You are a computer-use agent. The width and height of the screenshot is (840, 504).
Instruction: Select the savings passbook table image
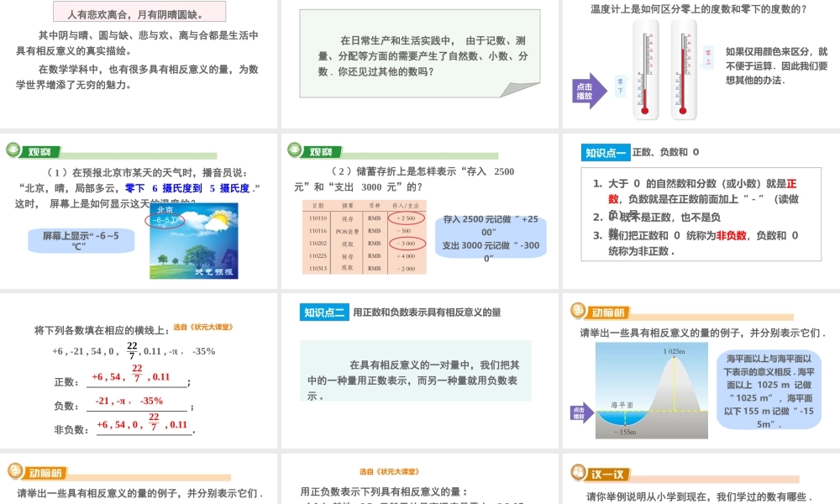coord(365,237)
